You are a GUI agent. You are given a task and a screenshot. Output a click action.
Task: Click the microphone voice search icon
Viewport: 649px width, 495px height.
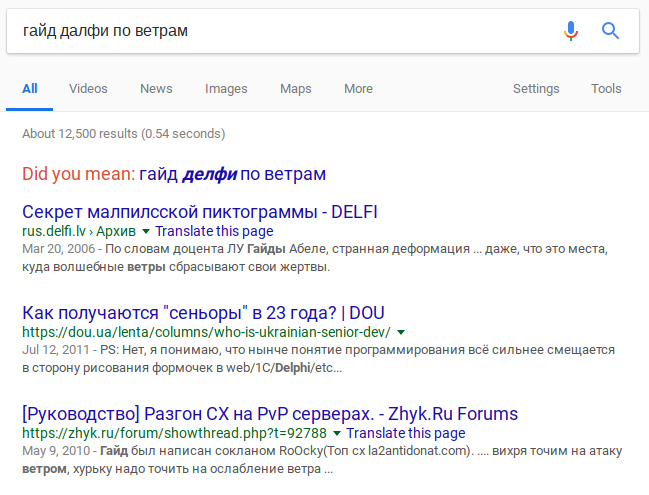(571, 31)
